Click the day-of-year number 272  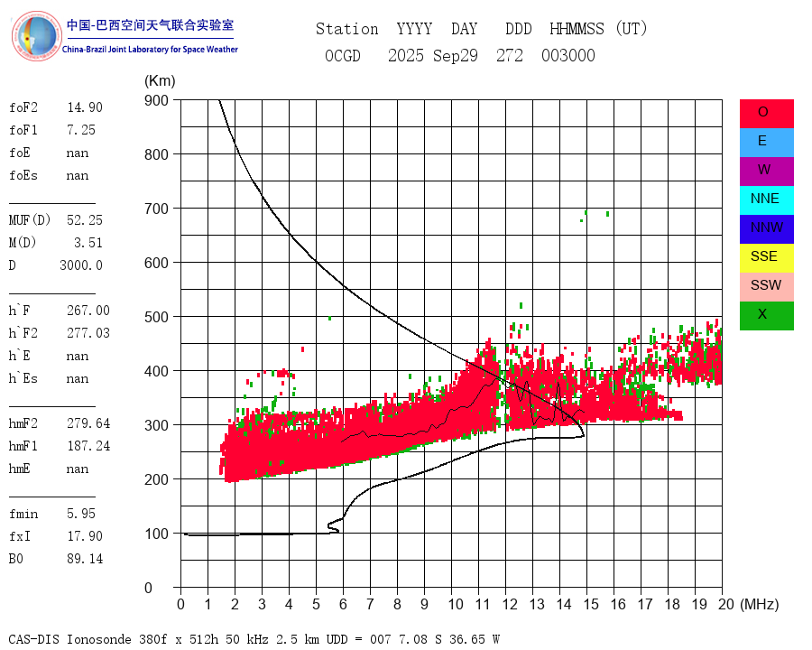pyautogui.click(x=510, y=55)
